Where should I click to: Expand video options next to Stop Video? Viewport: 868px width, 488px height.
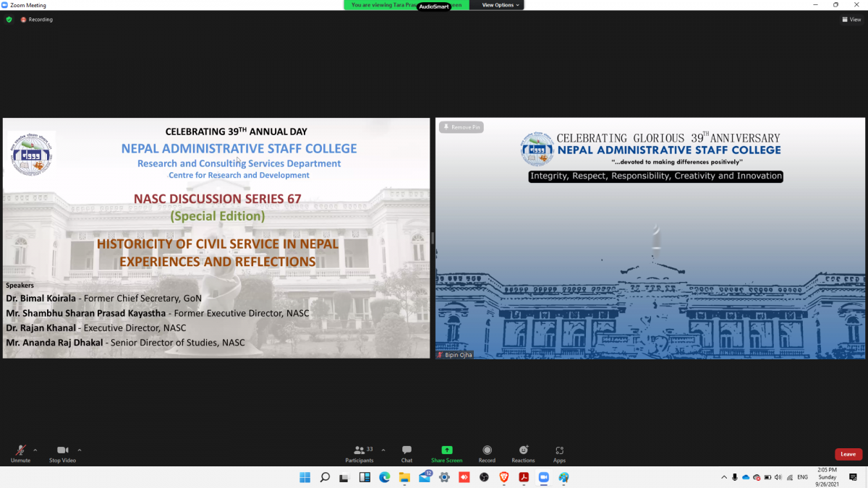tap(80, 450)
